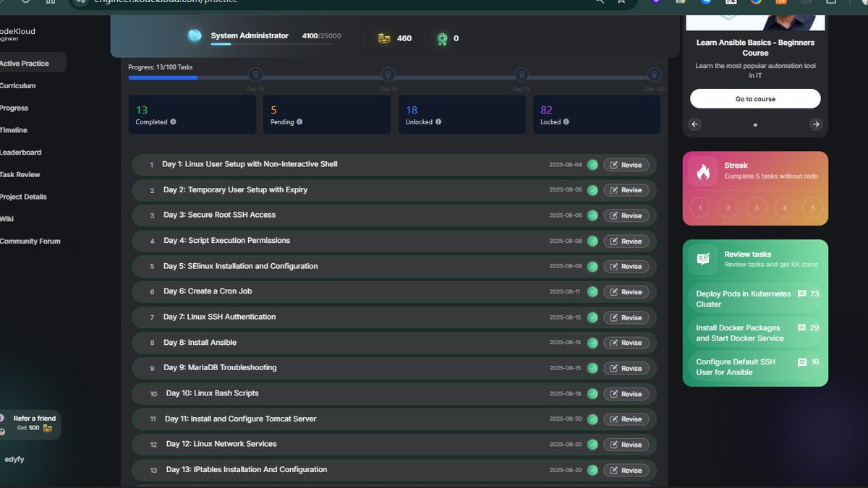Screen dimensions: 868x488
Task: Click the Review tasks chat icon
Action: pyautogui.click(x=703, y=260)
